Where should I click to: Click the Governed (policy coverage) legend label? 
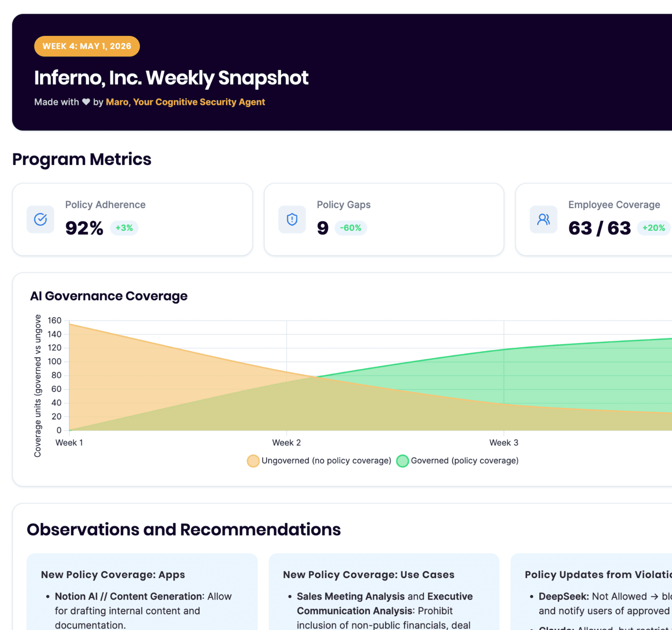(x=464, y=461)
